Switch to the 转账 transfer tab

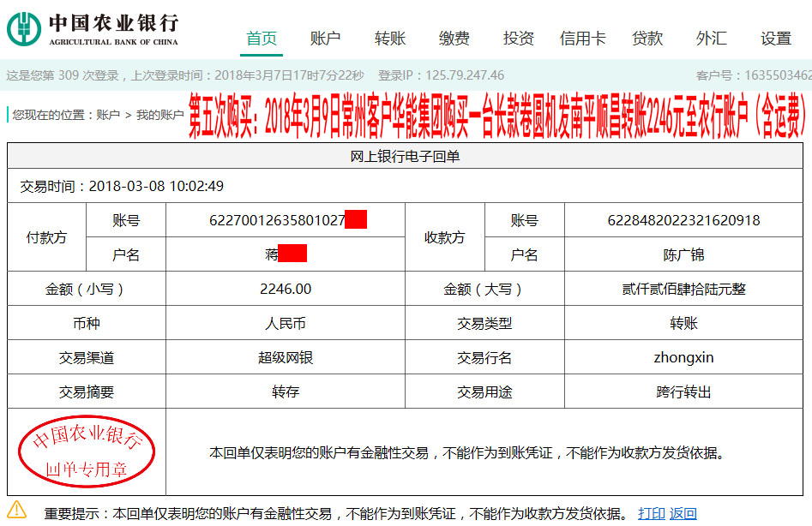[x=388, y=39]
